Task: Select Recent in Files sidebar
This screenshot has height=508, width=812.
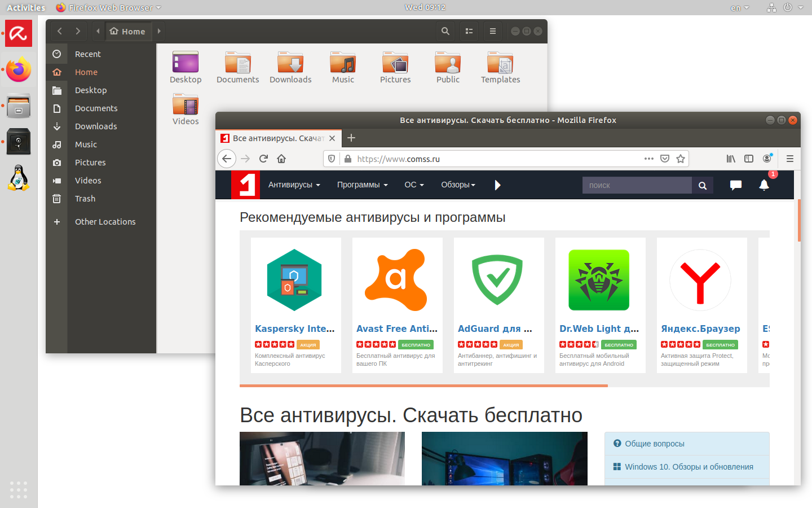Action: [x=100, y=54]
